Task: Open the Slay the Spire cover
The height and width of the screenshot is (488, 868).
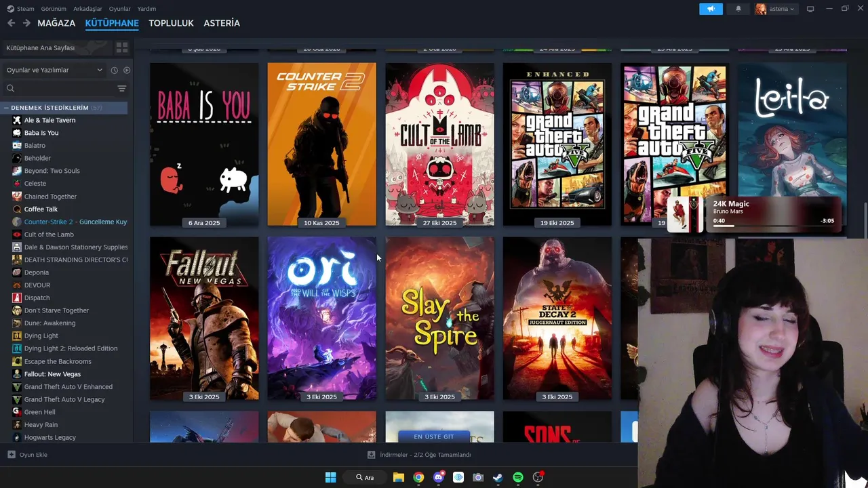Action: click(439, 319)
